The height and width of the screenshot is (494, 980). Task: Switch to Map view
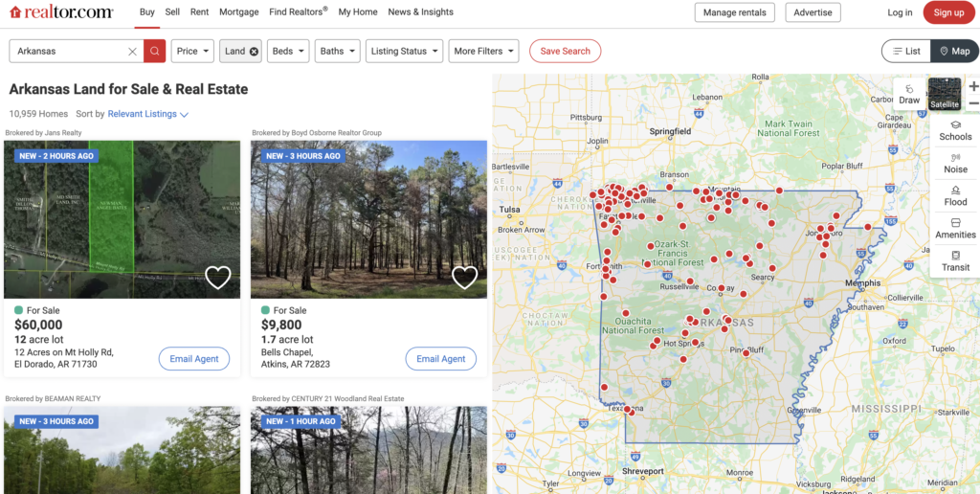[954, 52]
